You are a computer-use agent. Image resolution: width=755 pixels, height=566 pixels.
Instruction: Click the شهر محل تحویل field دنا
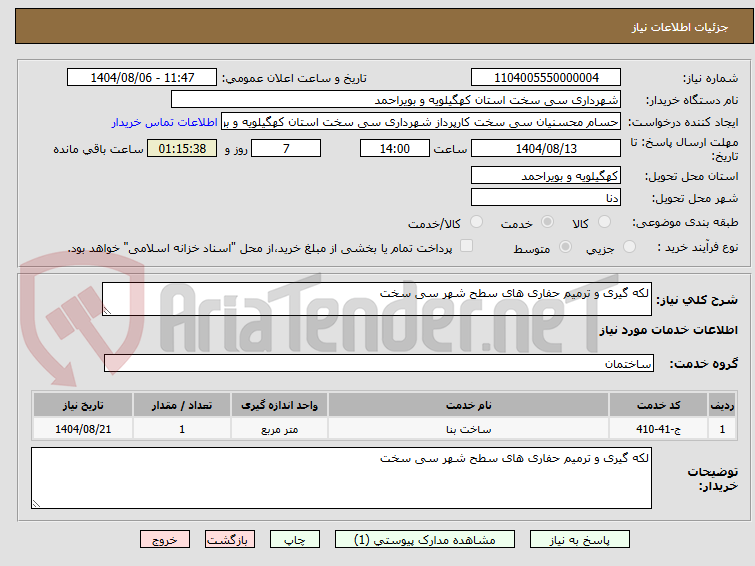[x=546, y=197]
